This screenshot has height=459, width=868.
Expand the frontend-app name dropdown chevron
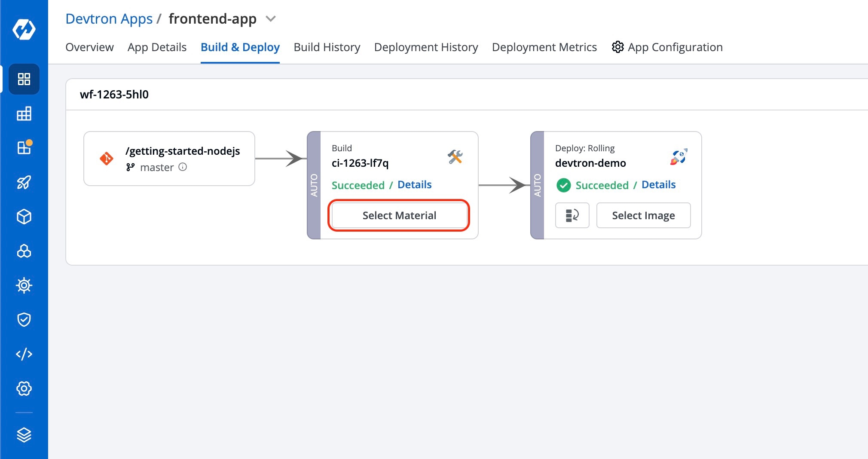pyautogui.click(x=271, y=19)
